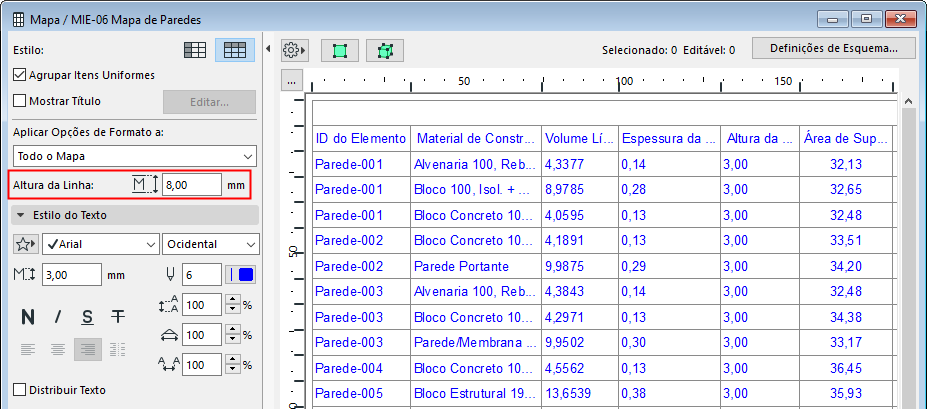Click the Mapa window grid icon
This screenshot has width=927, height=409.
click(x=18, y=20)
